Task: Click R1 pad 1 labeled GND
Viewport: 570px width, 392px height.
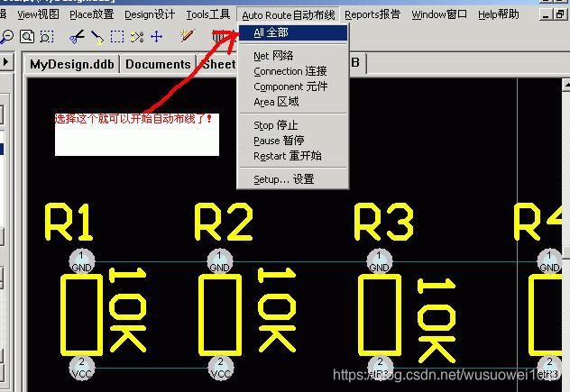Action: 82,261
